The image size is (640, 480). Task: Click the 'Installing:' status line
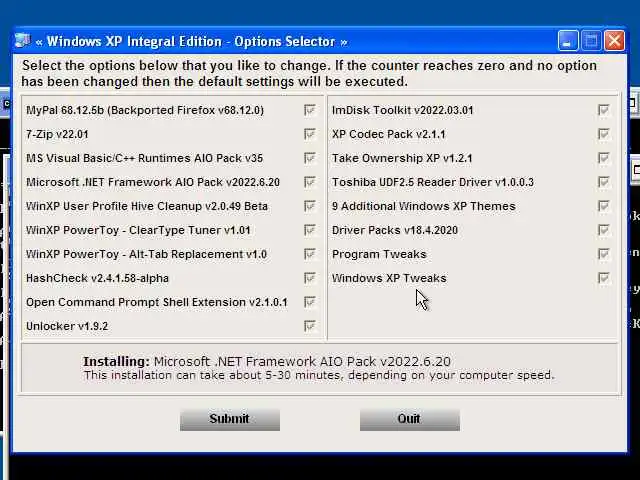267,361
